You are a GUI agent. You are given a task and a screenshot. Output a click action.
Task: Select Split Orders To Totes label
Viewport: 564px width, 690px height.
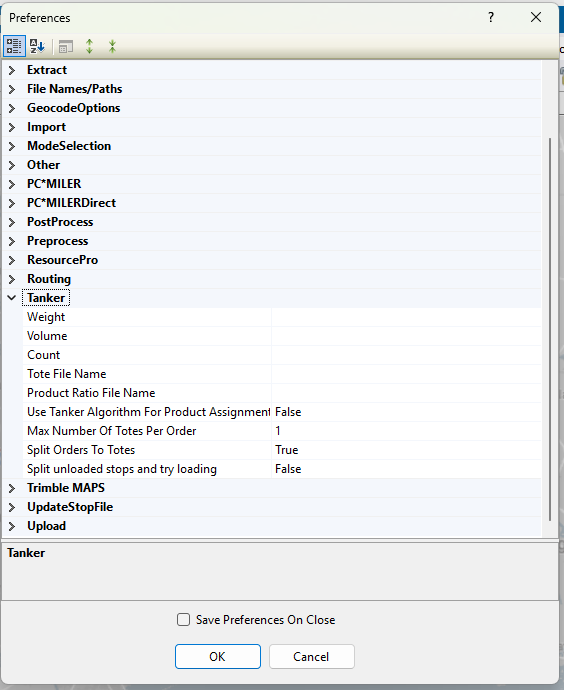coord(81,450)
